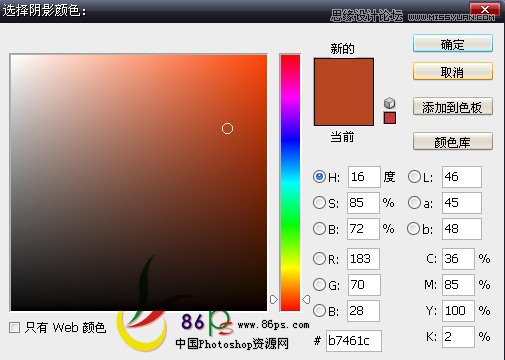Click the right hue slider arrow handle
This screenshot has height=360, width=505.
coord(306,299)
